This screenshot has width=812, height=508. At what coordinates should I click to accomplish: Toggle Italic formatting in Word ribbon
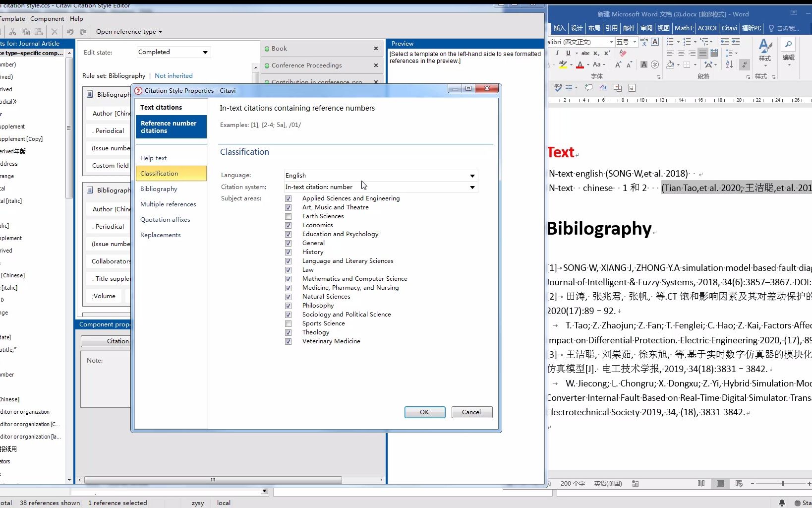[557, 53]
